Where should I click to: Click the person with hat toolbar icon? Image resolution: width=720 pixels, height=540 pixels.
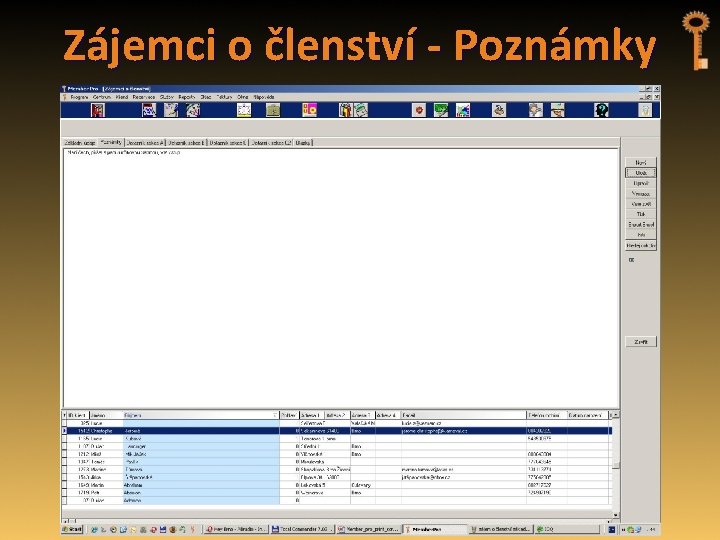[557, 110]
